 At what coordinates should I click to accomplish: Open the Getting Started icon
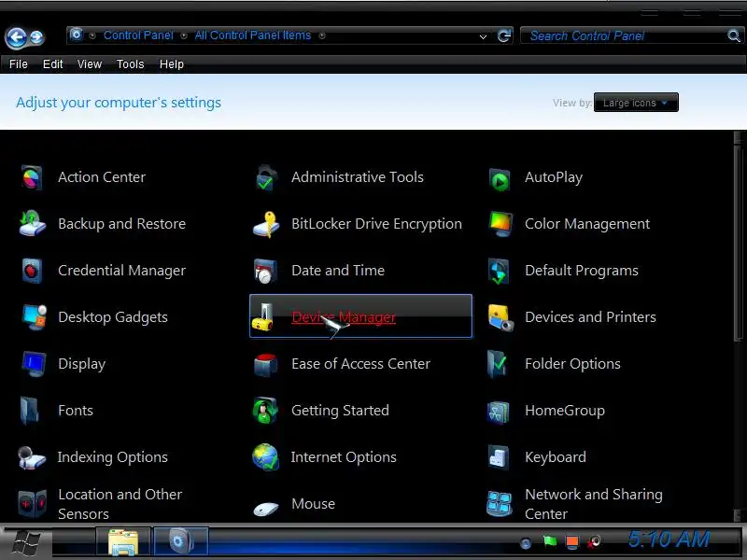(265, 410)
